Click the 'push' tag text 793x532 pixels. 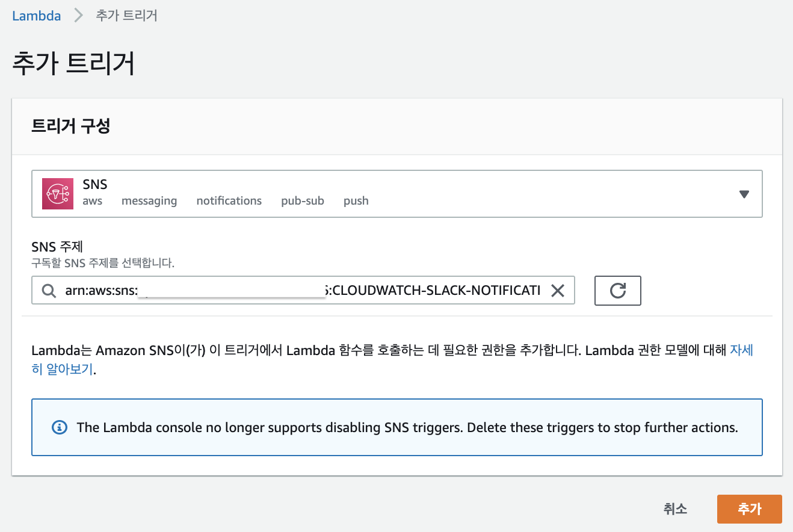coord(356,201)
